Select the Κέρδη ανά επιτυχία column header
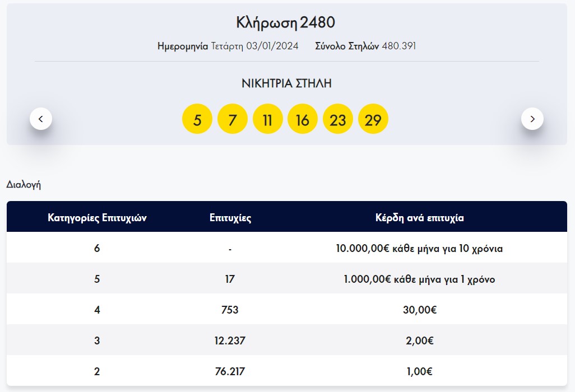Viewport: 575px width, 392px height. pyautogui.click(x=419, y=218)
